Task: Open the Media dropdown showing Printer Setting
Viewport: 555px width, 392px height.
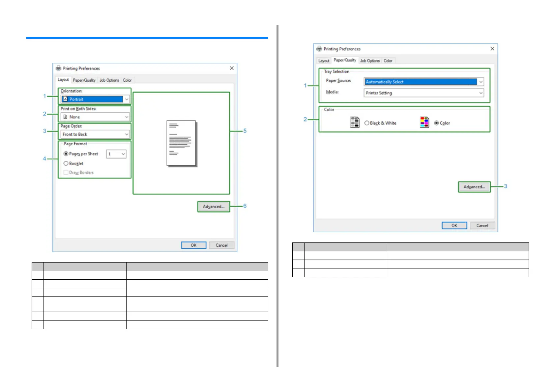Action: [x=424, y=93]
